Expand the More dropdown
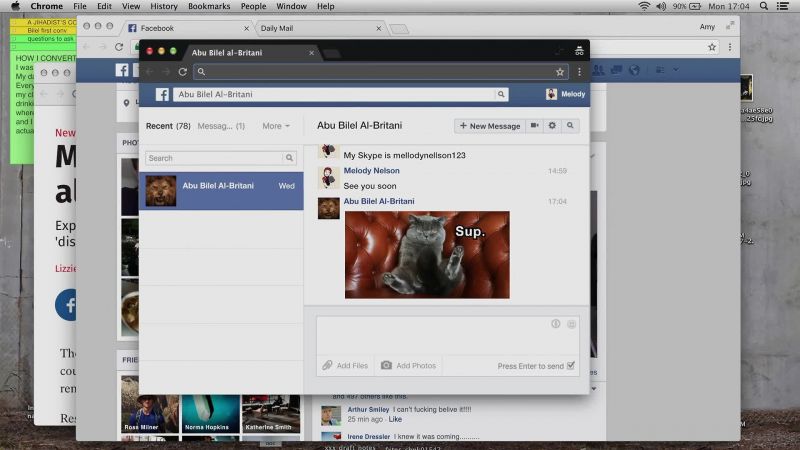Viewport: 800px width, 450px height. (x=276, y=126)
